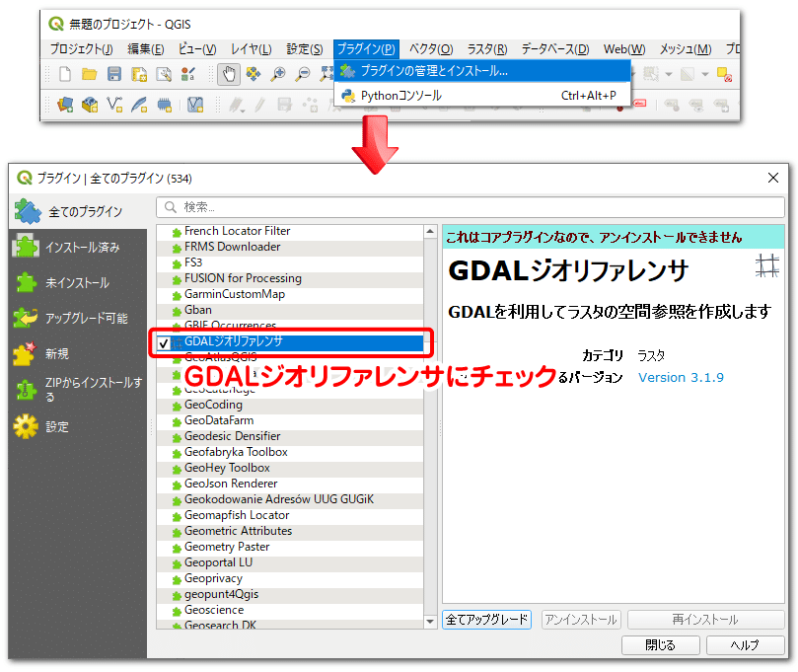Open the Database menu
Screen dimensions: 798x672
pyautogui.click(x=555, y=49)
